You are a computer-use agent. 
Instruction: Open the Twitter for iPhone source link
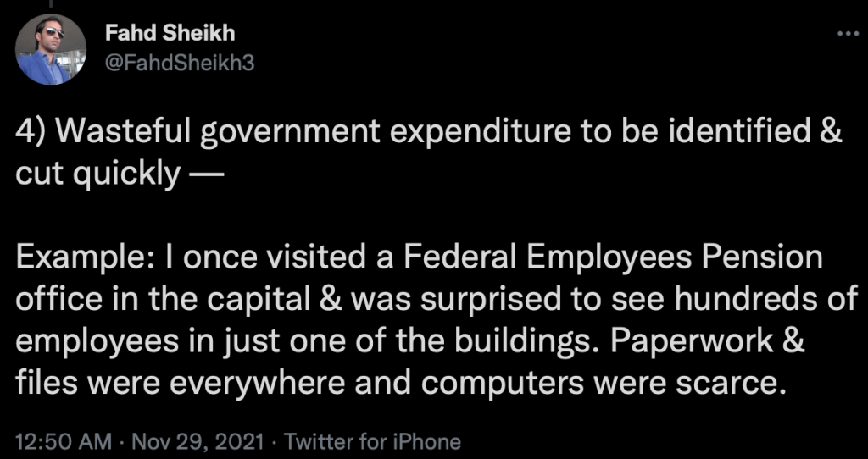tap(373, 441)
